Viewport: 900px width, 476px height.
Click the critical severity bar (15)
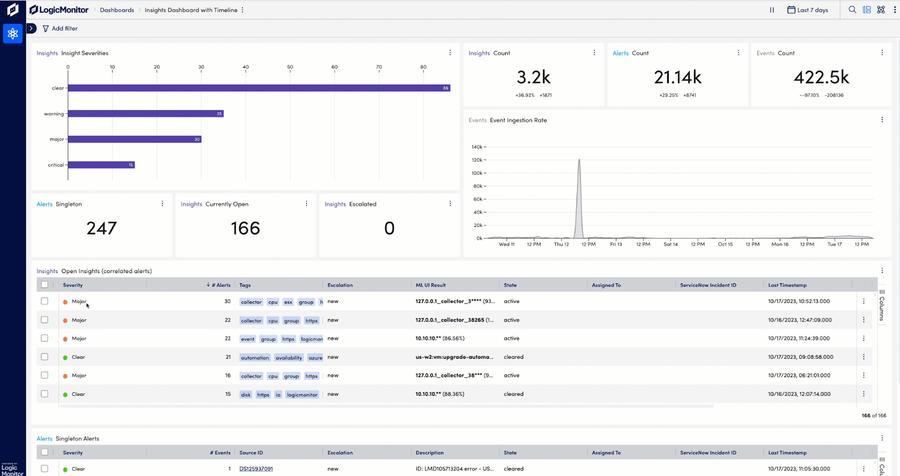coord(101,165)
